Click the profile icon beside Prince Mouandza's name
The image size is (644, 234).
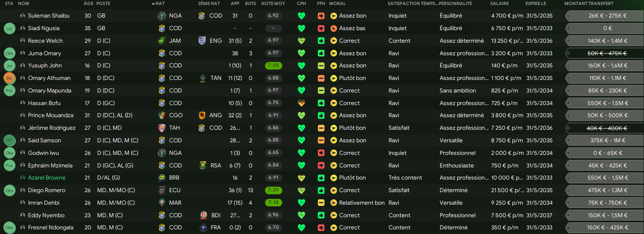(x=23, y=116)
